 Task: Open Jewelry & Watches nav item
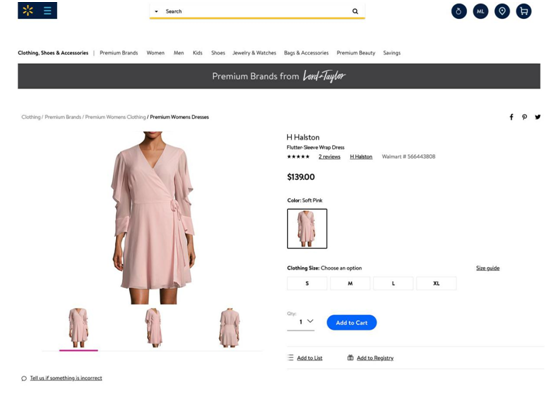point(254,53)
